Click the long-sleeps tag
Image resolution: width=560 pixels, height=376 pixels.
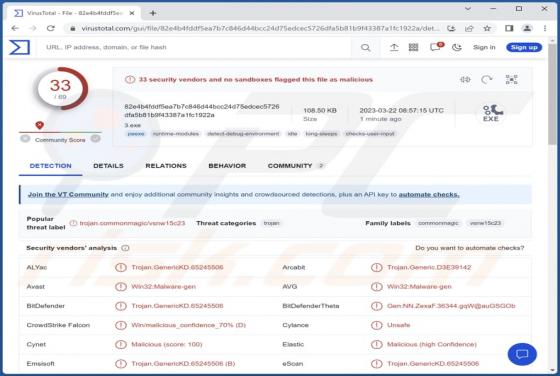coord(321,134)
